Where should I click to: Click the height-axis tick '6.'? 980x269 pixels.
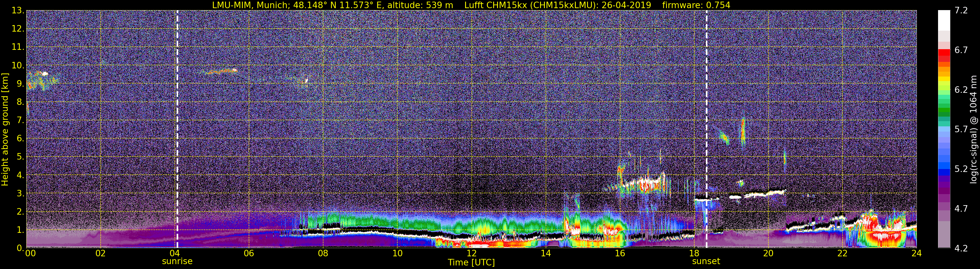click(20, 139)
